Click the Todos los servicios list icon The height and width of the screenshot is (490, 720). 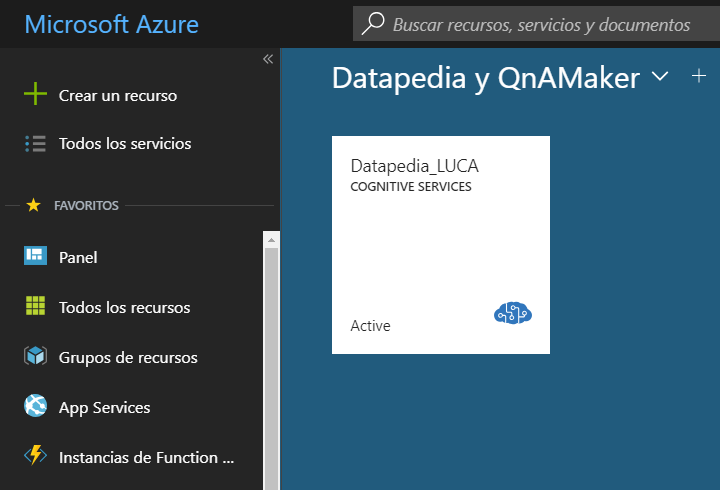(35, 144)
